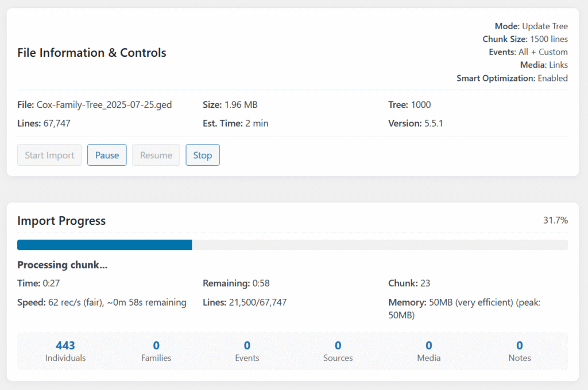Viewport: 588px width, 390px height.
Task: Select the Sources count tile
Action: click(338, 350)
